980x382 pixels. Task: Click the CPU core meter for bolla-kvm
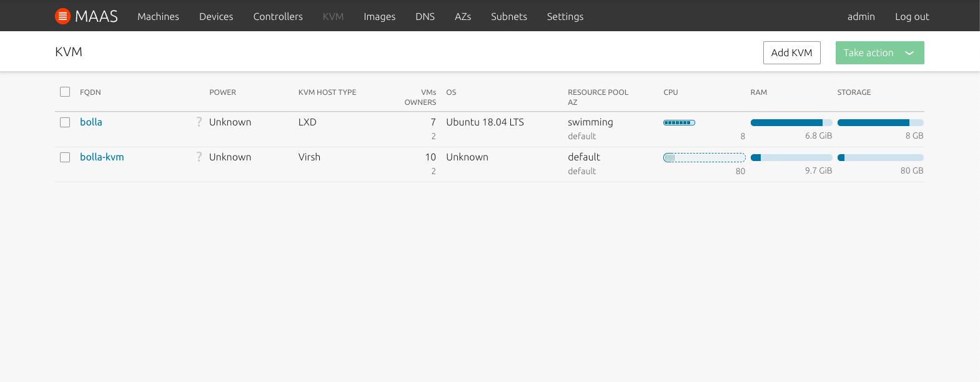704,157
